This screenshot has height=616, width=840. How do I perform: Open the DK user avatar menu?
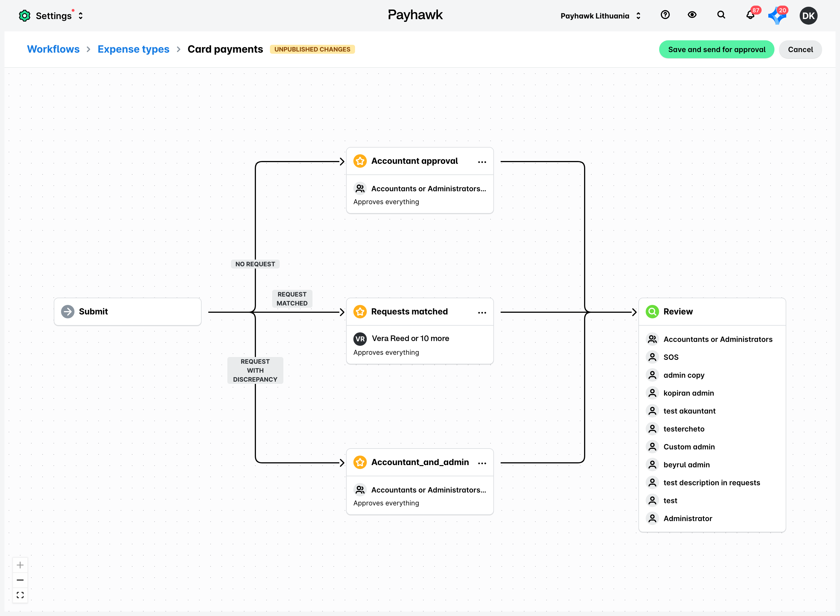[x=808, y=16]
